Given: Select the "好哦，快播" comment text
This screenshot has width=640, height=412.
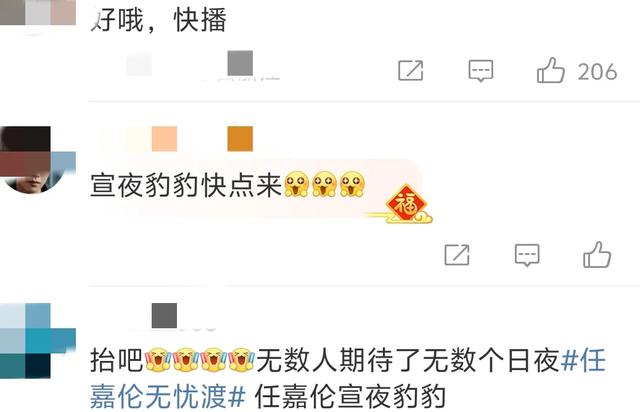Looking at the screenshot, I should click(159, 20).
